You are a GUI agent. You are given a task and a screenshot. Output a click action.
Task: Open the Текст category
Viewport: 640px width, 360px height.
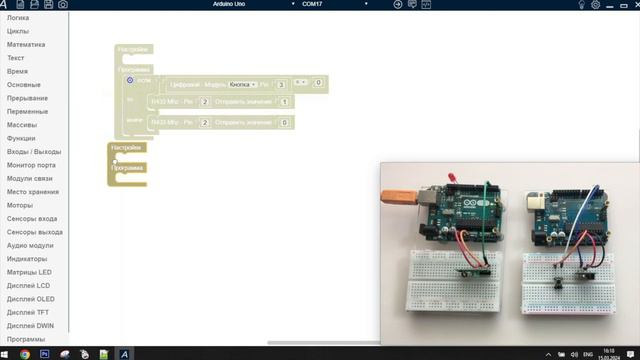tap(16, 58)
